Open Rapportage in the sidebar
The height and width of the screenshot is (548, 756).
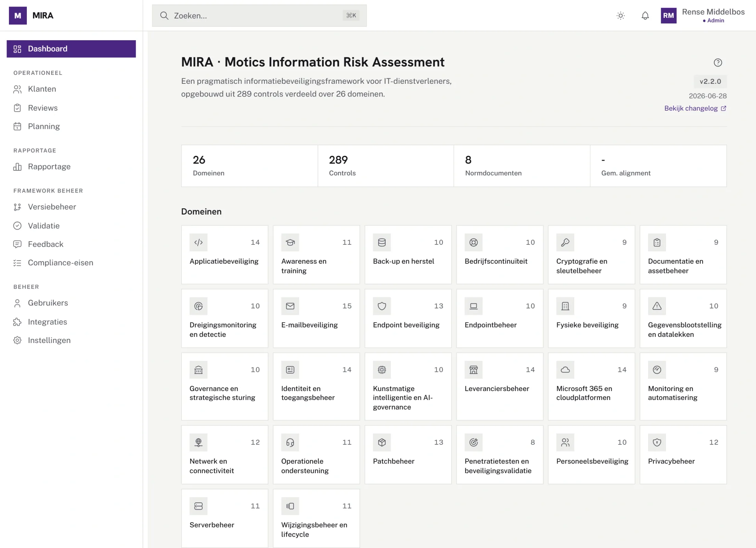coord(71,167)
